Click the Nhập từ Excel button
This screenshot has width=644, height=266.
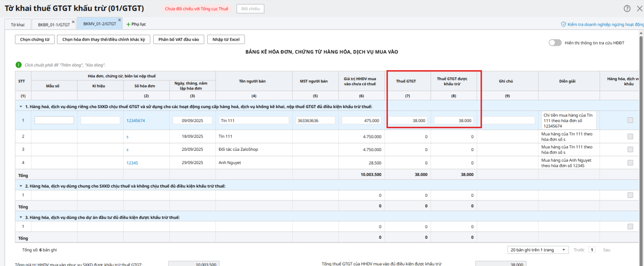pyautogui.click(x=226, y=39)
